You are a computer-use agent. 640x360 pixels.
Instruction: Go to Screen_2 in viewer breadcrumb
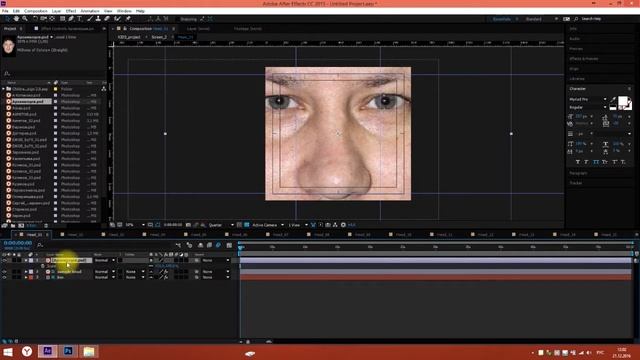pos(159,37)
